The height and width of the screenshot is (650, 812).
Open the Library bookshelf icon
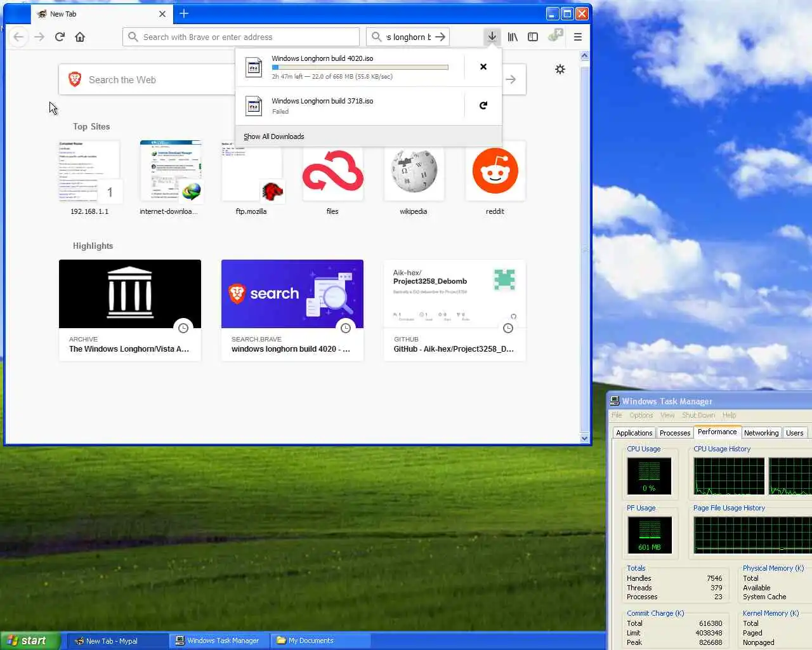(x=513, y=37)
